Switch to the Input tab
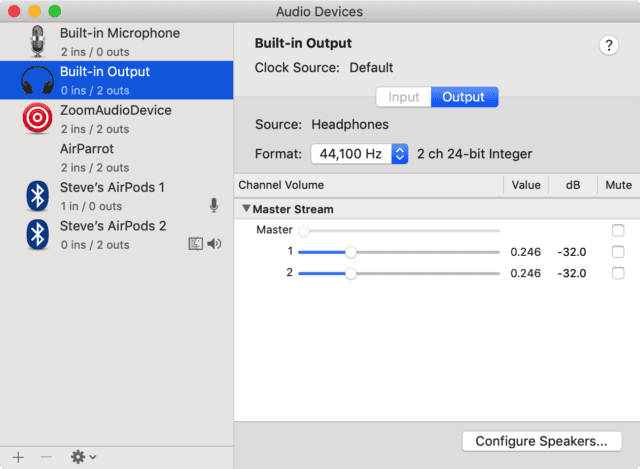 (403, 97)
